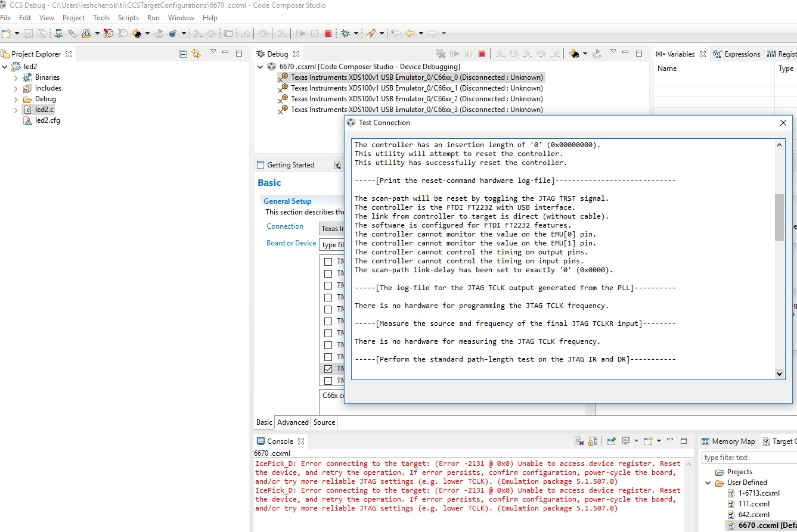Close the Console view tab
Screen dimensions: 797x532
(301, 441)
